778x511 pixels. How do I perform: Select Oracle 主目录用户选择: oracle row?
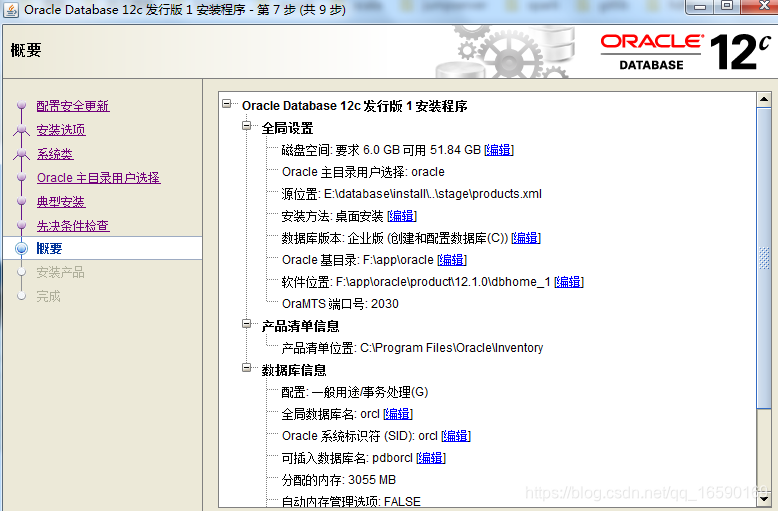(x=363, y=172)
